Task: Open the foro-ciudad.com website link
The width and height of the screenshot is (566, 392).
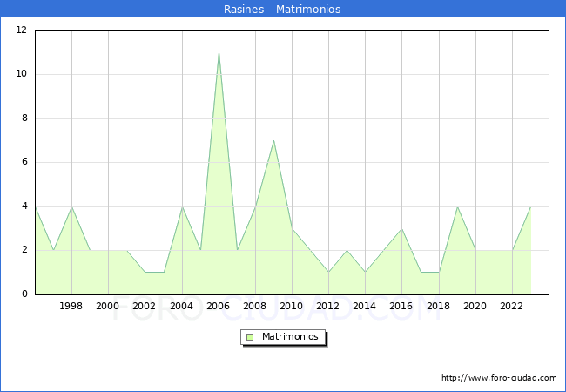Action: tap(499, 378)
